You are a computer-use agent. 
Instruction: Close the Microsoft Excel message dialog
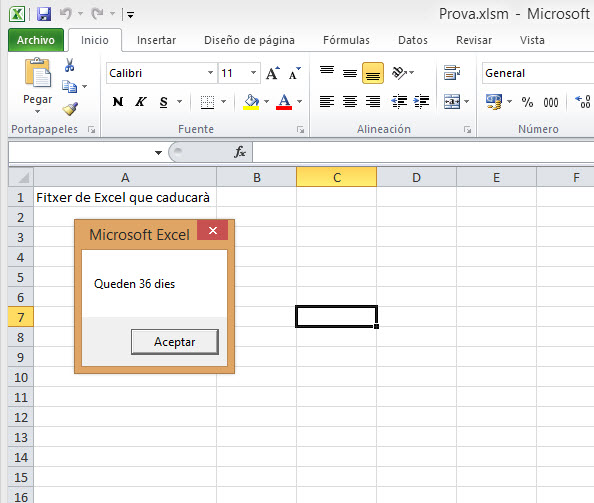pos(213,230)
